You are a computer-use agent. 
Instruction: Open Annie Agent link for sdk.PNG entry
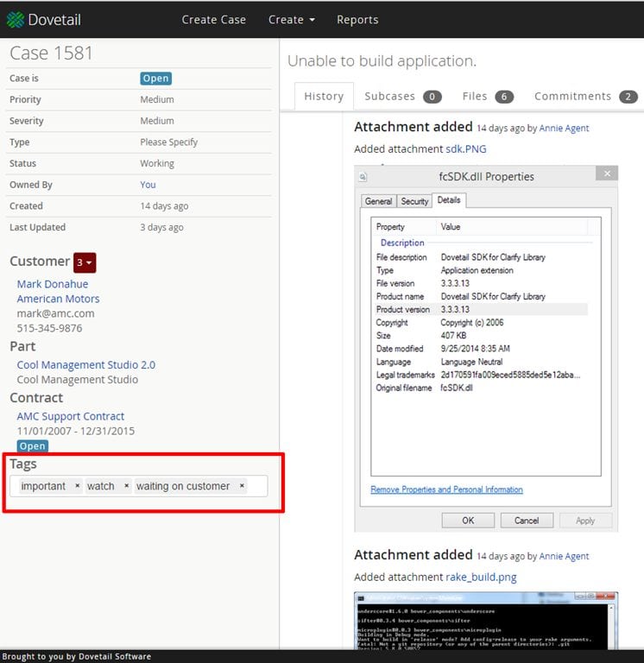click(564, 128)
